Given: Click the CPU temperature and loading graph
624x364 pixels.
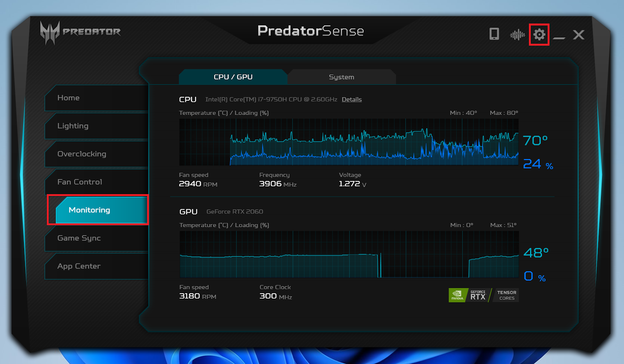Looking at the screenshot, I should coord(349,142).
